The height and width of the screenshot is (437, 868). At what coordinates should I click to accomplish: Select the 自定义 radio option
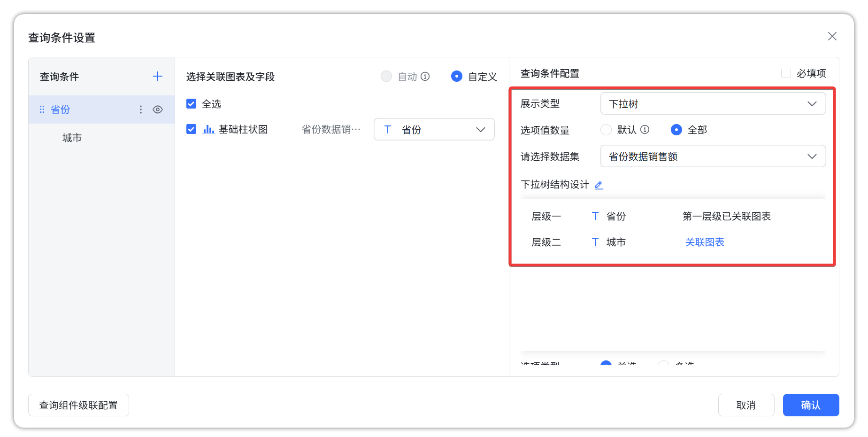(x=457, y=76)
